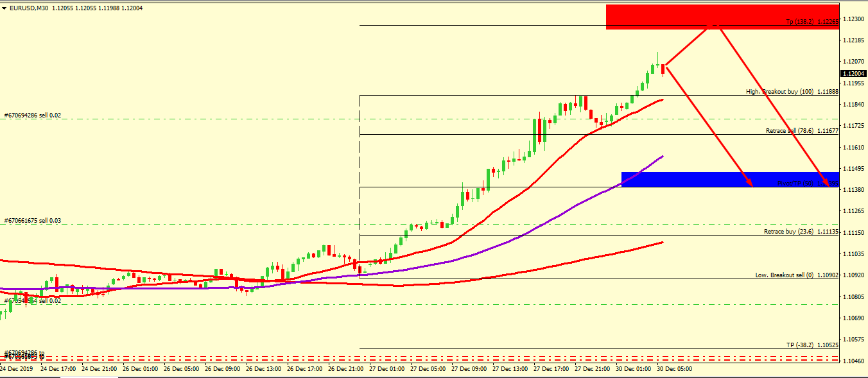Click the High Breakout buy (100) label
This screenshot has width=868, height=378.
click(x=792, y=92)
